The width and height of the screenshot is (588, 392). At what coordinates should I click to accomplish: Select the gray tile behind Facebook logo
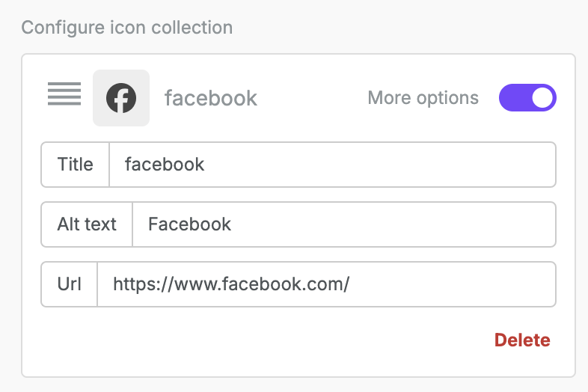(121, 98)
